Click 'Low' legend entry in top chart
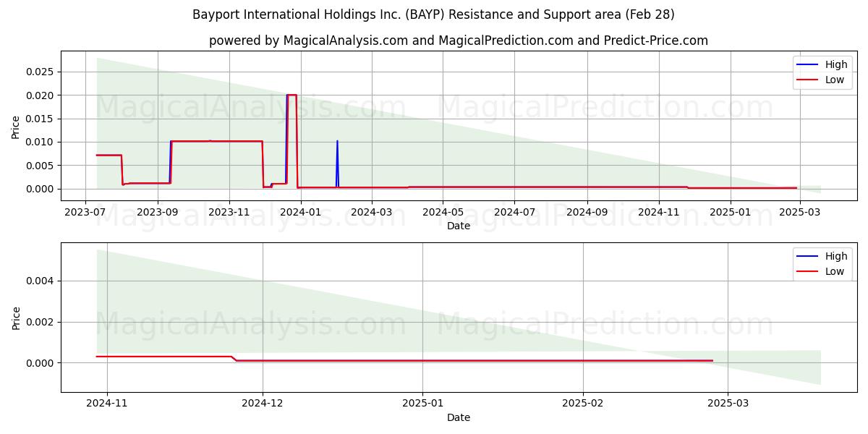 835,80
